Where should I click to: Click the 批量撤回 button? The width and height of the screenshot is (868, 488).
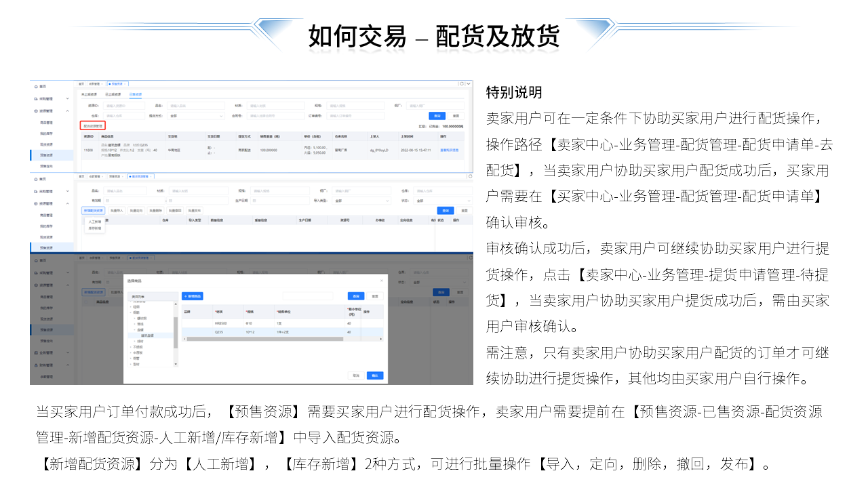coord(175,210)
